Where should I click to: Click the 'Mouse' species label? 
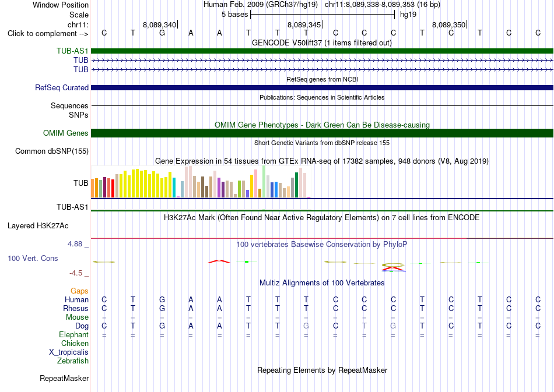77,317
